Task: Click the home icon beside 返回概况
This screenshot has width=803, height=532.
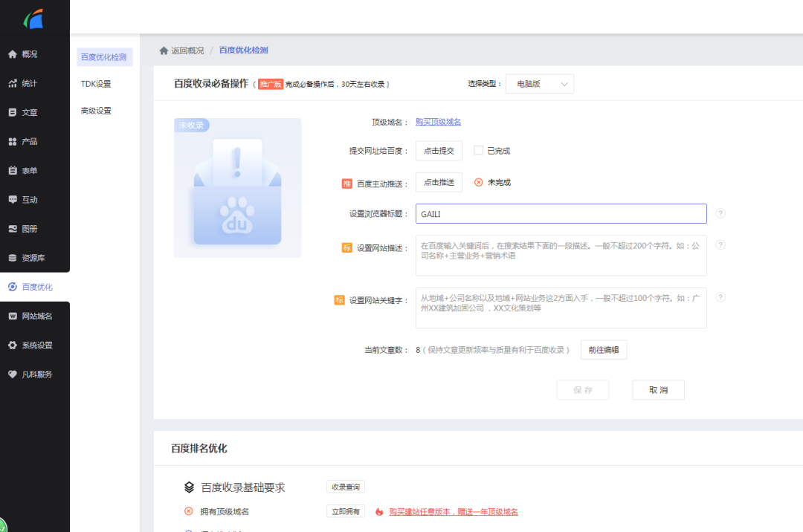Action: point(164,51)
